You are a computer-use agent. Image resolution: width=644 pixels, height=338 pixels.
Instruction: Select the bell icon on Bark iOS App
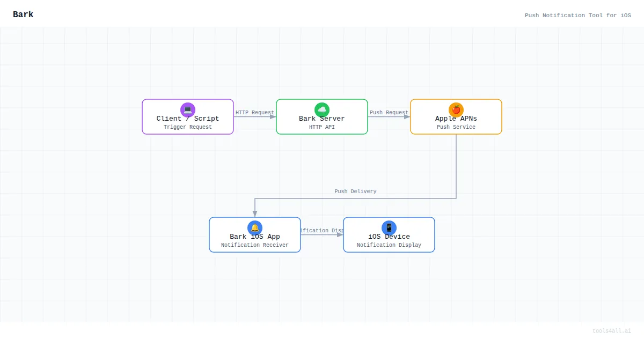tap(255, 228)
